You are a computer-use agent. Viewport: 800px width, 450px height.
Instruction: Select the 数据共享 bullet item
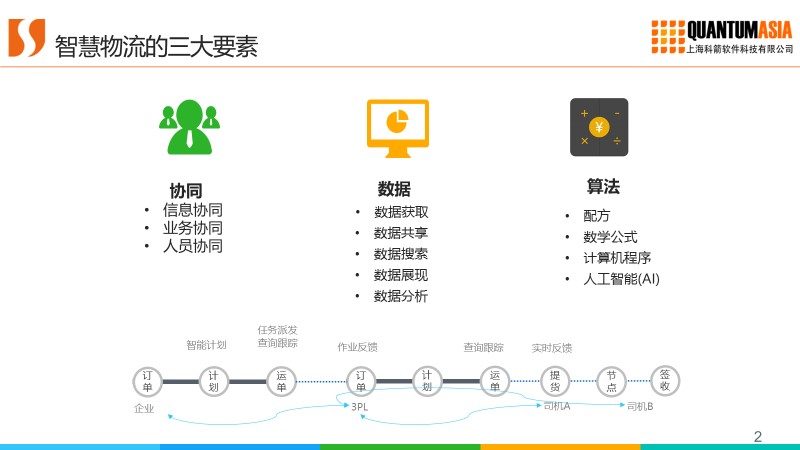[401, 233]
